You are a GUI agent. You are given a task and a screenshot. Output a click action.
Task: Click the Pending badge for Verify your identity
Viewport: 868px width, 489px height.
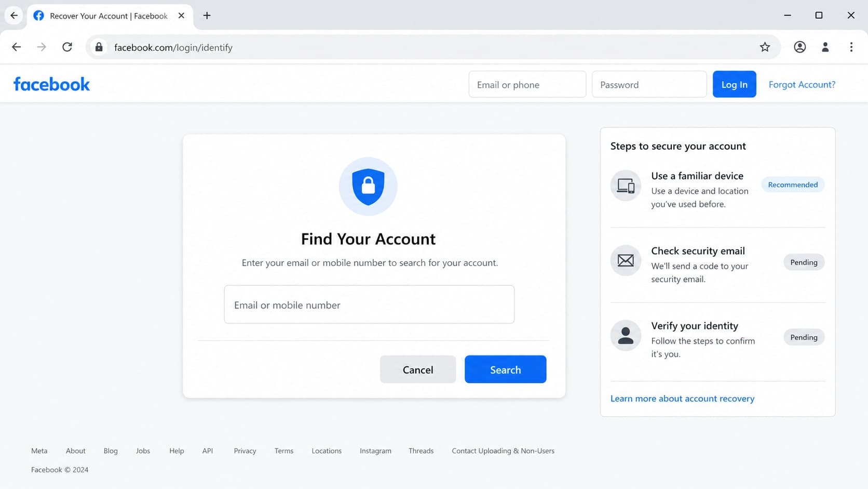pyautogui.click(x=804, y=337)
